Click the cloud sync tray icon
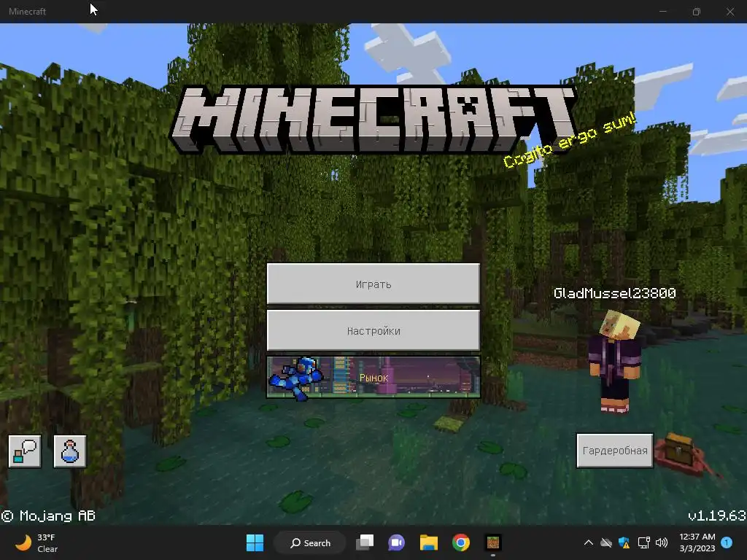 [x=606, y=542]
